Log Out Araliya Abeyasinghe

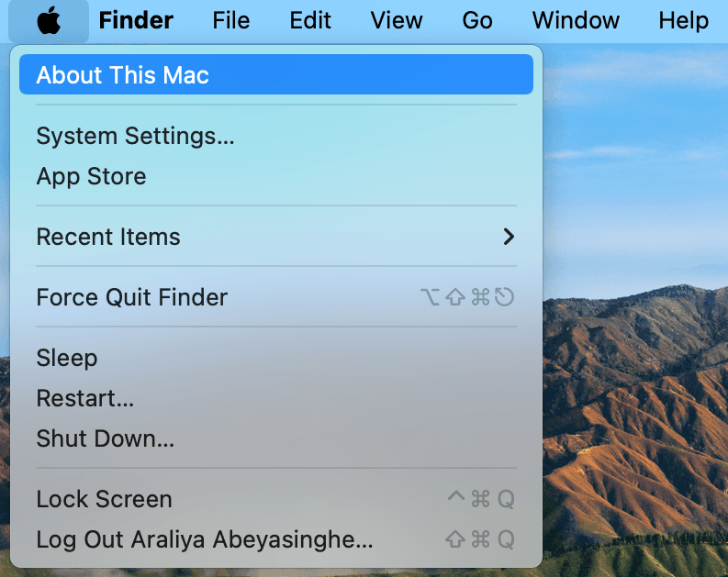point(204,539)
